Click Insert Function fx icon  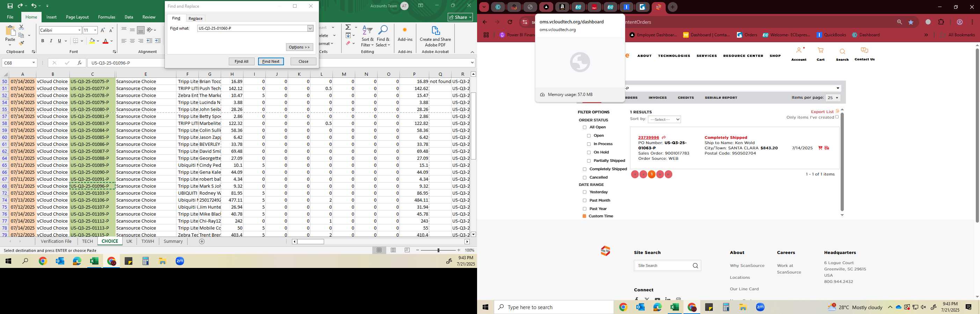click(x=80, y=63)
